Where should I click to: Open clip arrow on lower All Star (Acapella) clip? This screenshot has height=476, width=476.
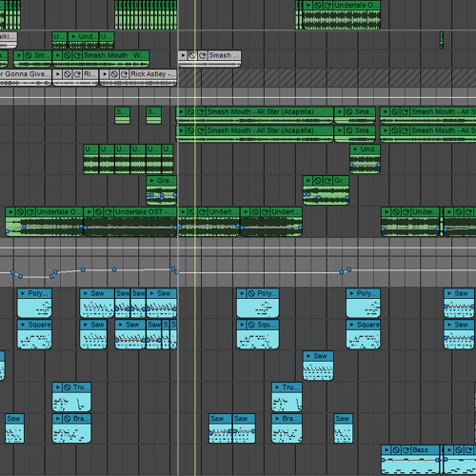[x=181, y=130]
